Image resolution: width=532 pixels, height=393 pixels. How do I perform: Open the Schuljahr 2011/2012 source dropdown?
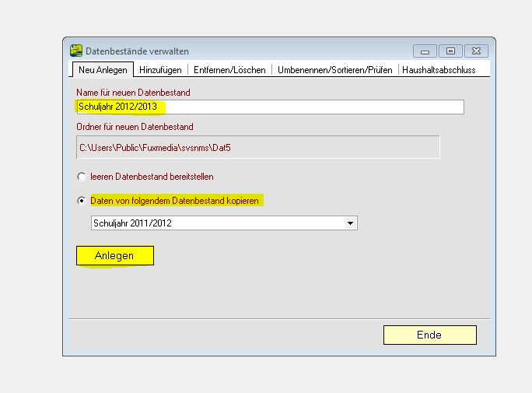224,223
